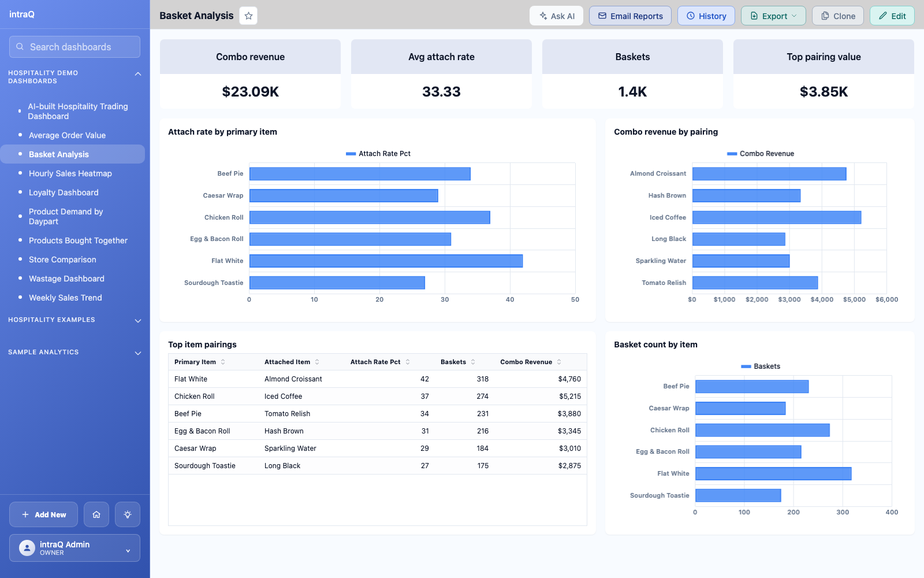Click the Tomato Relish combo revenue bar
Screen dimensions: 924x578
point(755,283)
